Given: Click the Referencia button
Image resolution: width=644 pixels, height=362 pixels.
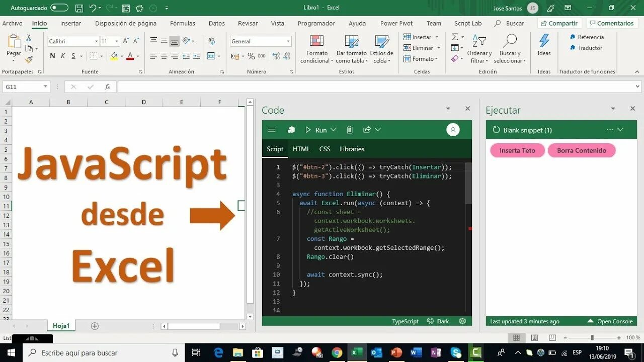Looking at the screenshot, I should click(x=587, y=37).
